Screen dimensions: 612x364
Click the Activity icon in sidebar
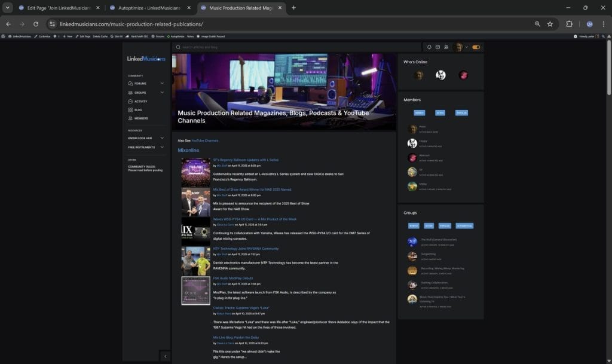pos(131,101)
